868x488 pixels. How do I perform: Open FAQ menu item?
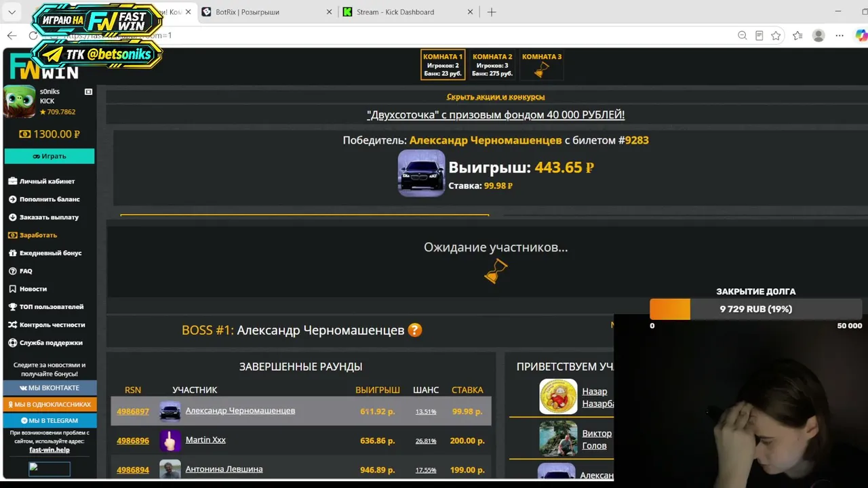[20, 271]
